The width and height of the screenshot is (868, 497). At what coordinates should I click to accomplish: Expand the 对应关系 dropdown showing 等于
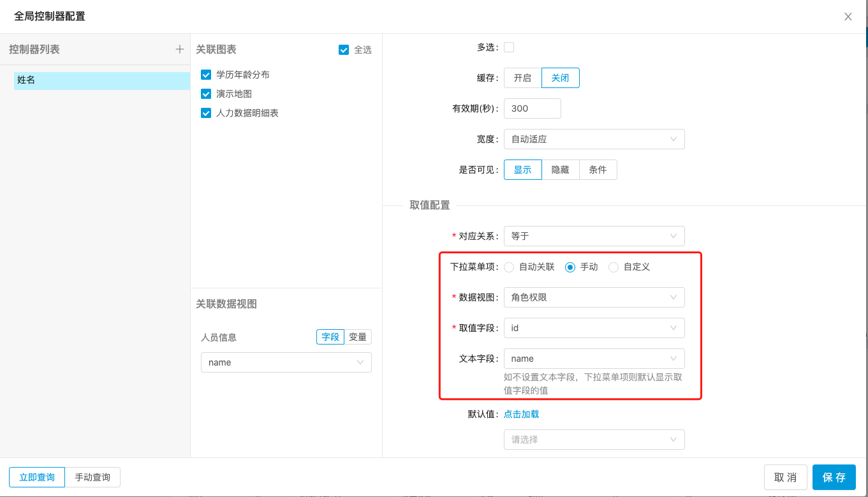[594, 236]
